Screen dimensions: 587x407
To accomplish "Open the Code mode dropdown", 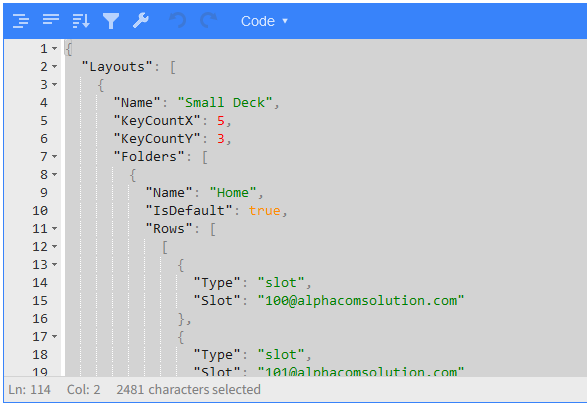I will point(264,21).
